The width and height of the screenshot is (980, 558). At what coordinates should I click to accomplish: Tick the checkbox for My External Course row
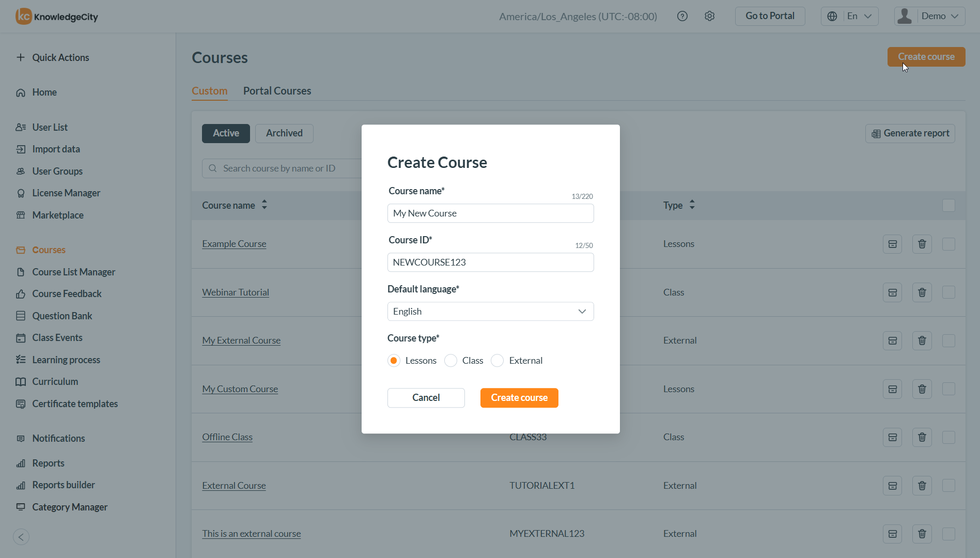[x=948, y=340]
